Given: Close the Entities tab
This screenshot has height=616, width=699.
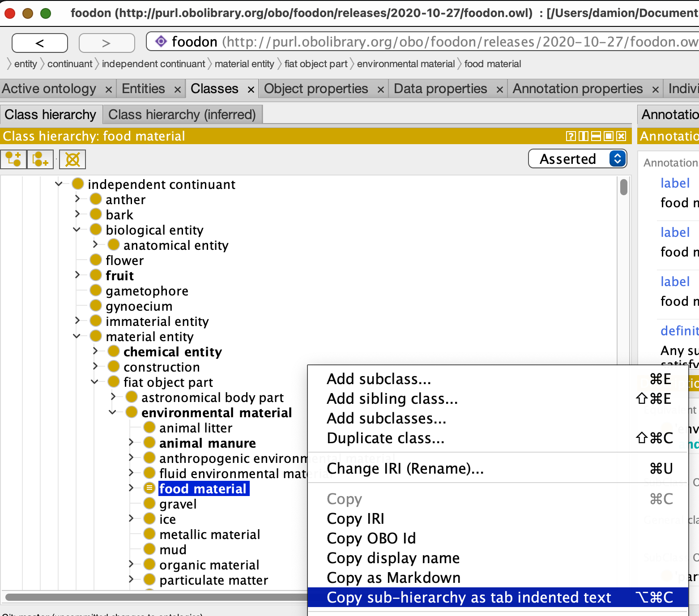Looking at the screenshot, I should (x=178, y=90).
